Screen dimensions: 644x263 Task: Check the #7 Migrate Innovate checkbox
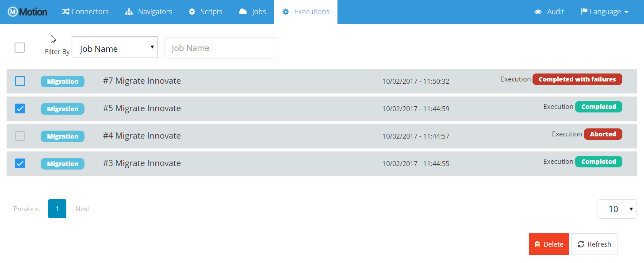point(20,81)
